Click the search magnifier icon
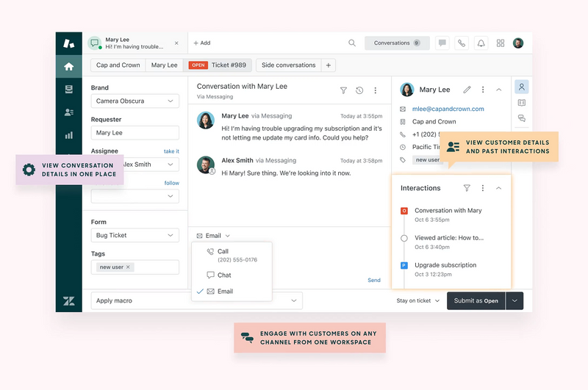The image size is (588, 390). tap(352, 43)
